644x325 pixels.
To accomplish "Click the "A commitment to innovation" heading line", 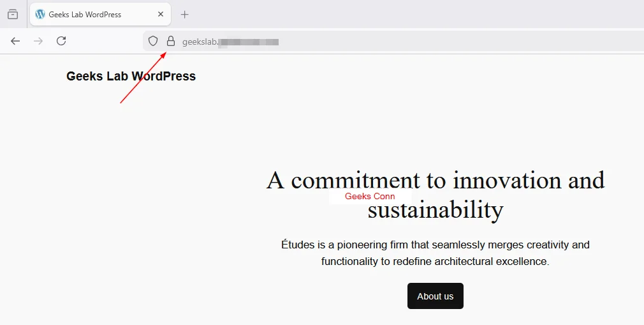I will point(435,180).
